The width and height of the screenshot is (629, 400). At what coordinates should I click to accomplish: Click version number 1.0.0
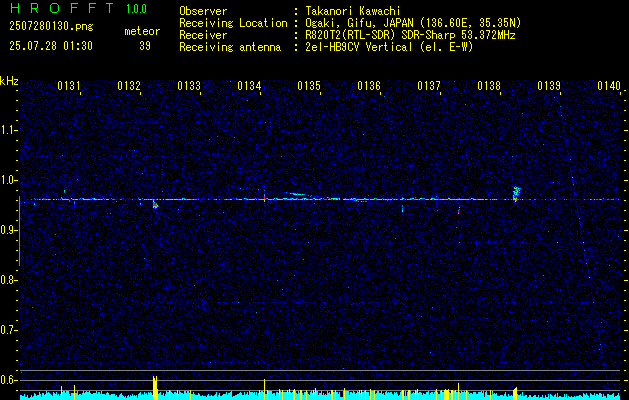pyautogui.click(x=136, y=9)
